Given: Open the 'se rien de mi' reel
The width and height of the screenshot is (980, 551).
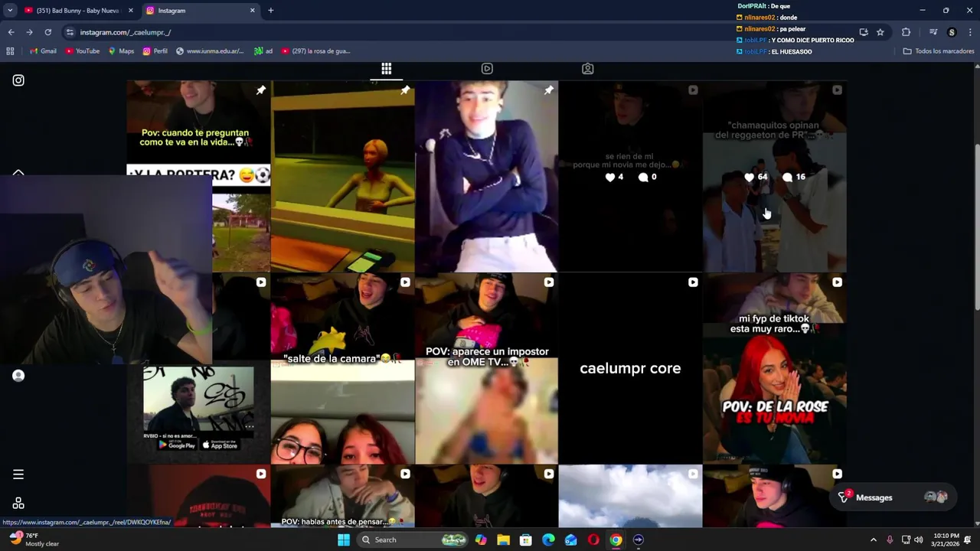Looking at the screenshot, I should click(x=630, y=177).
